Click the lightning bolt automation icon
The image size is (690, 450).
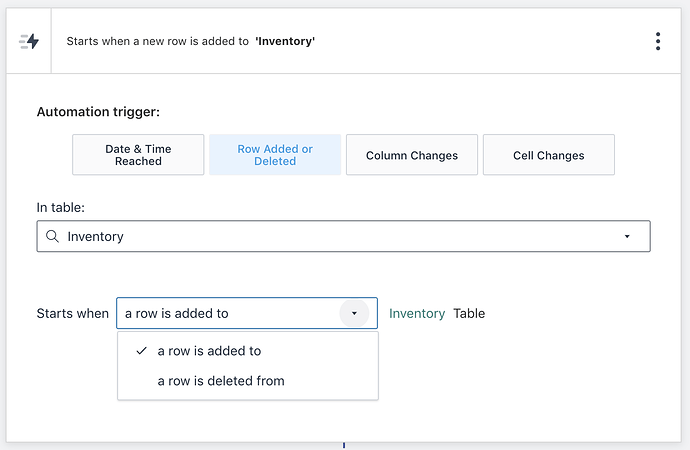[x=29, y=41]
